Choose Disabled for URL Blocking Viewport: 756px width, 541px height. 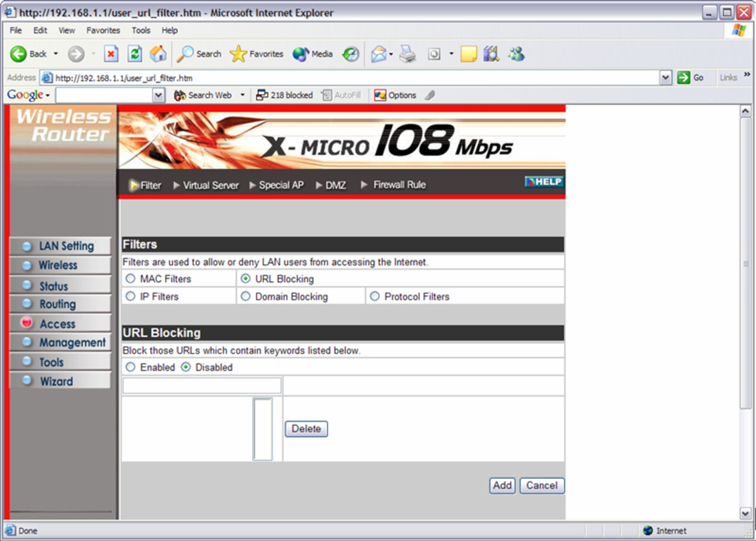pos(185,367)
